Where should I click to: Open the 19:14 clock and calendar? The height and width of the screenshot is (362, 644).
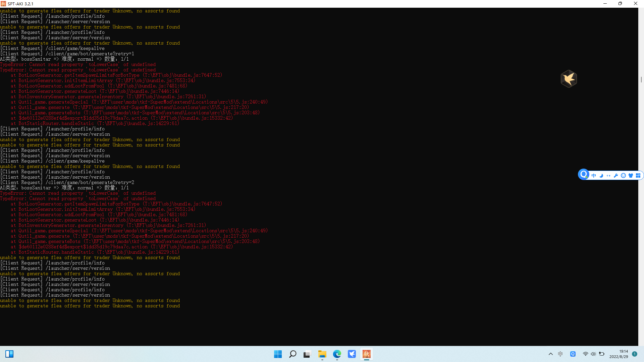[619, 354]
